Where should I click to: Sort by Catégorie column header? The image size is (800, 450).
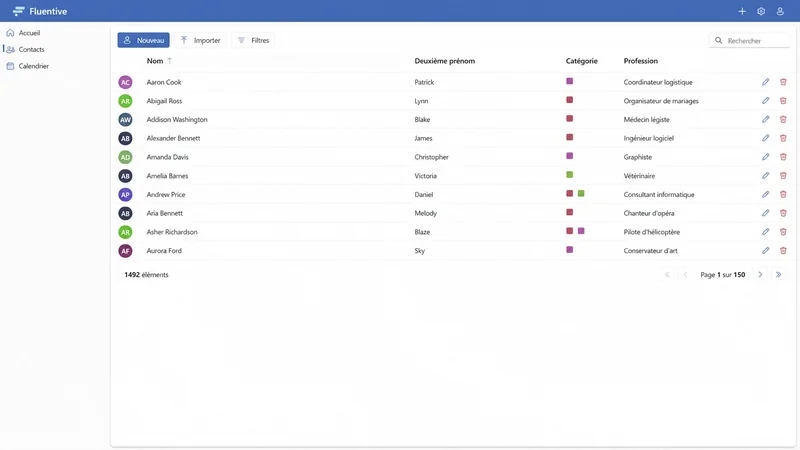581,61
